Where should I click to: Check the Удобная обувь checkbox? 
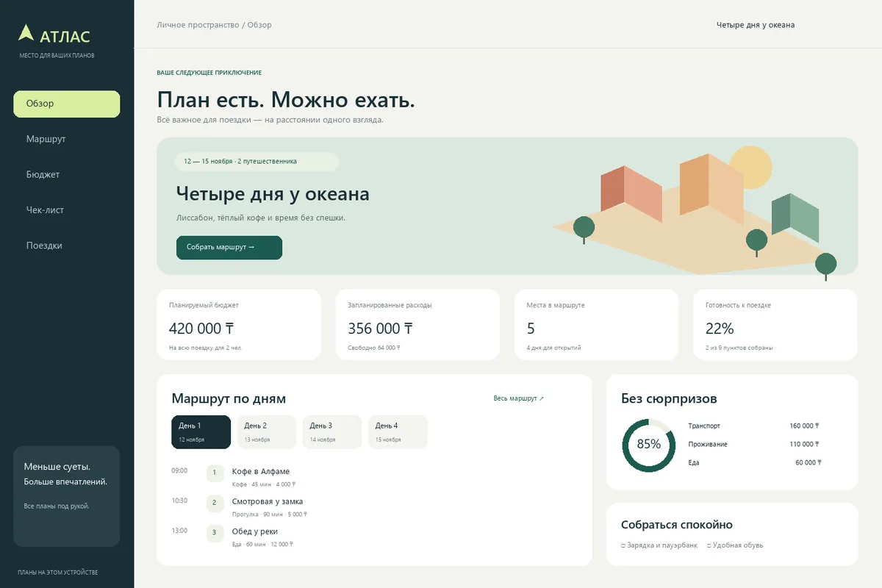[x=709, y=545]
